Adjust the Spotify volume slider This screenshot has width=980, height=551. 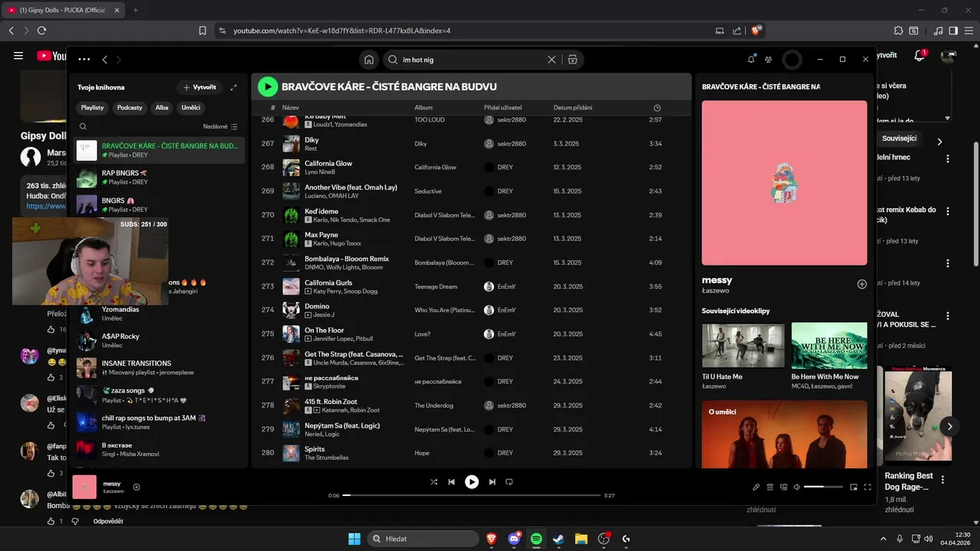click(823, 487)
